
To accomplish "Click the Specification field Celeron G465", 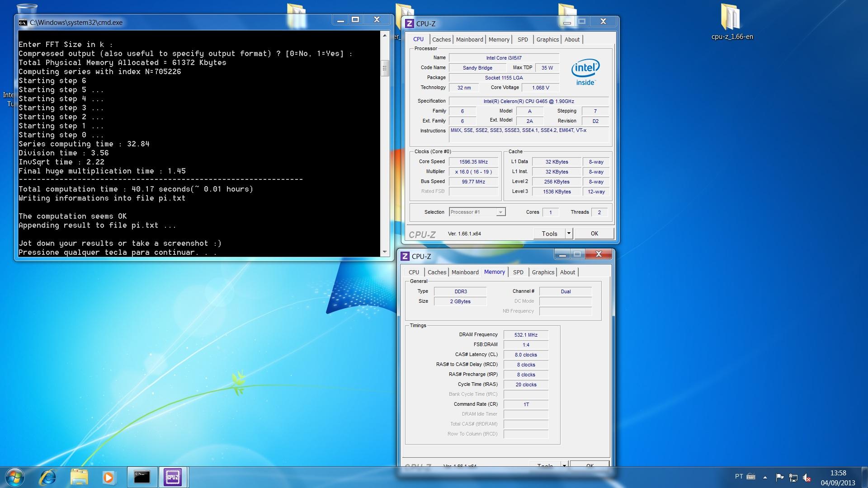I will (528, 101).
